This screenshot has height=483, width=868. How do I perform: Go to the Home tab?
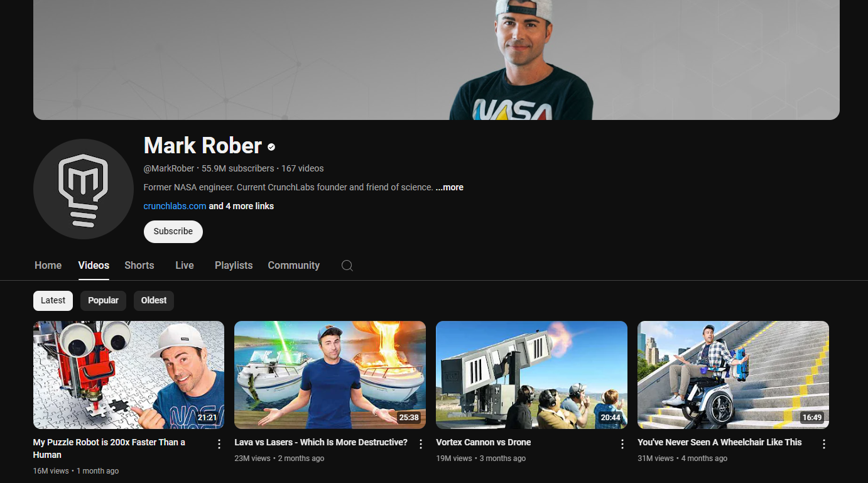pos(48,266)
